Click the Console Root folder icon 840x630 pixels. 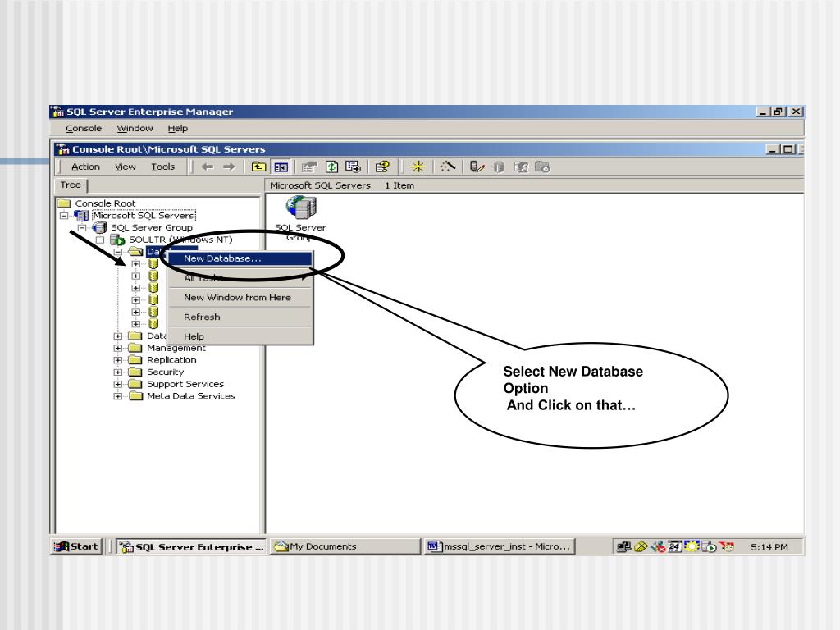pyautogui.click(x=64, y=203)
